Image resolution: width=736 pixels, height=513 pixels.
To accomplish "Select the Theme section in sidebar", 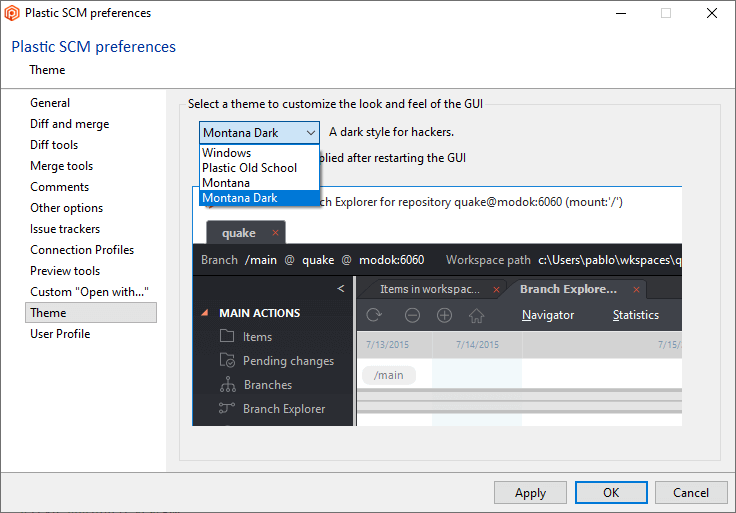I will point(91,313).
